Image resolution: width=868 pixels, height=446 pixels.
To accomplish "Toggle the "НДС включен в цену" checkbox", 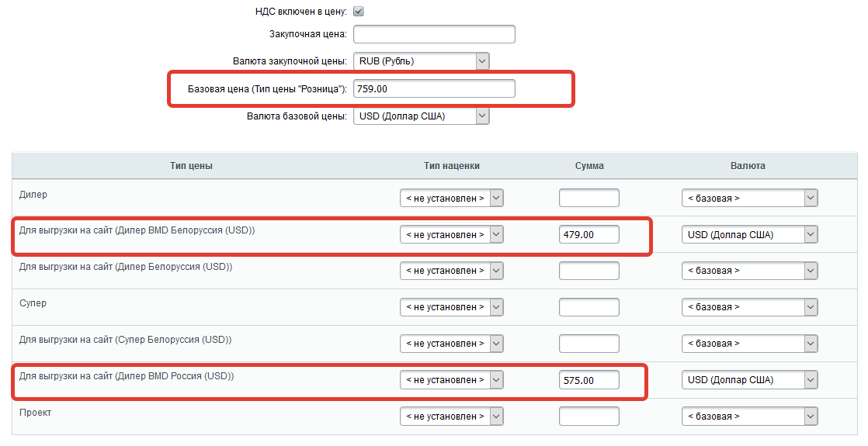I will coord(359,12).
